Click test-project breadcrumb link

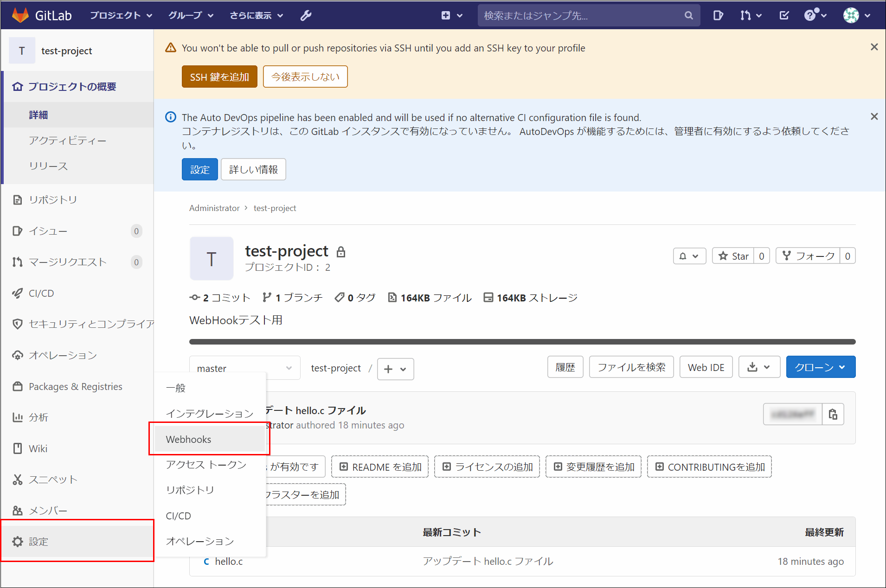tap(275, 208)
